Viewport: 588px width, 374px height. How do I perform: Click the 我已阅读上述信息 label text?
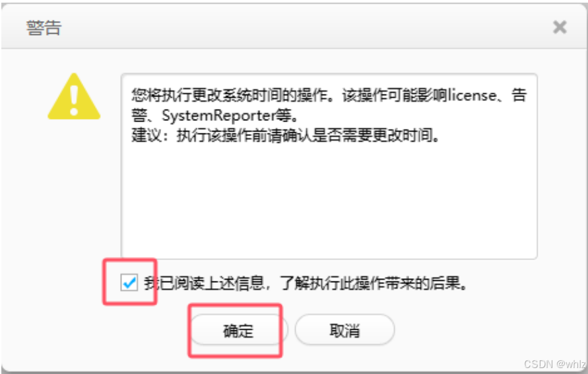205,283
